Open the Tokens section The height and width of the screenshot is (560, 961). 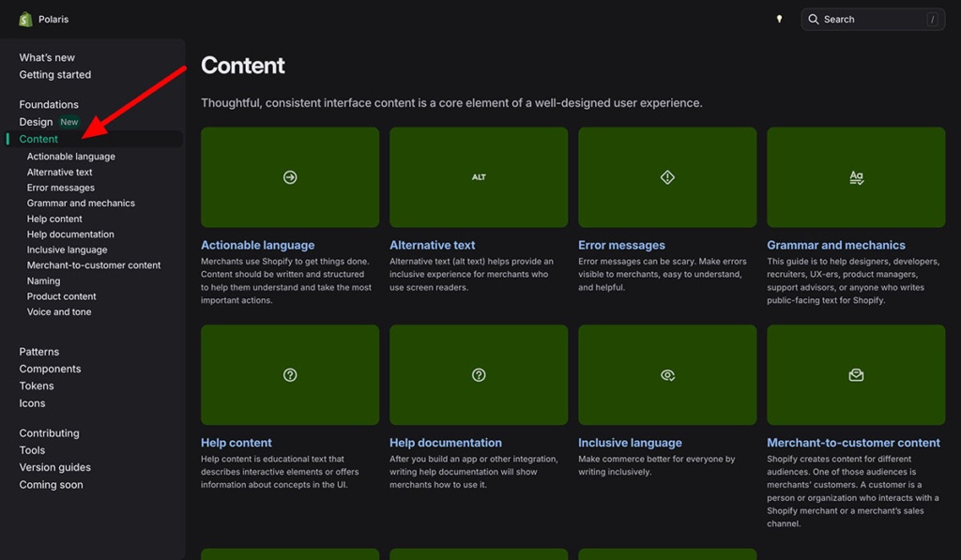[x=37, y=385]
